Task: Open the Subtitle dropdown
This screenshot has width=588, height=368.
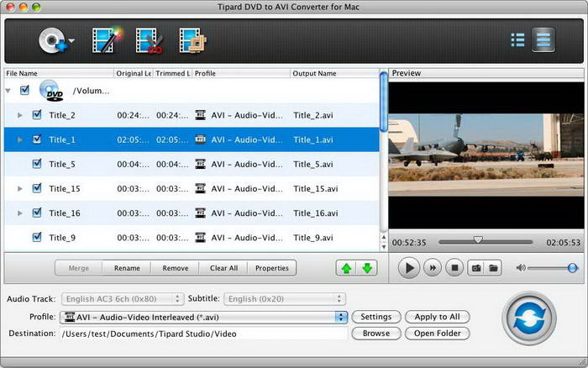Action: point(285,299)
